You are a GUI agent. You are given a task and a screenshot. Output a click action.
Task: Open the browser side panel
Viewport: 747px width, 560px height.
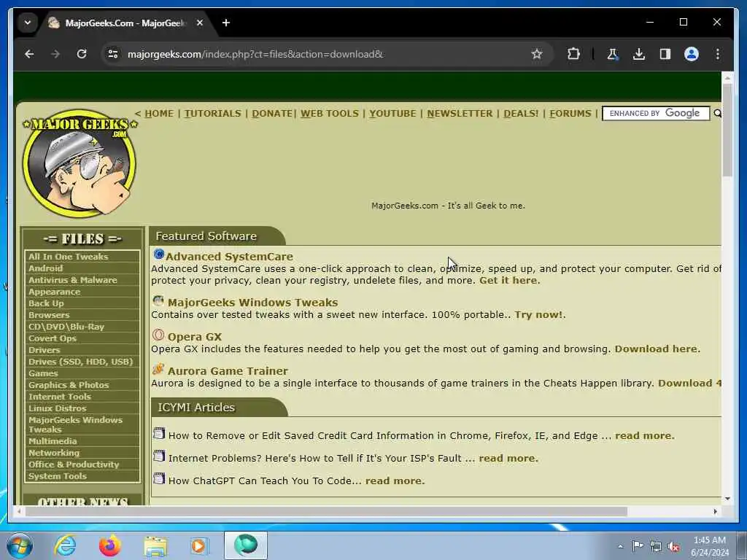[665, 54]
